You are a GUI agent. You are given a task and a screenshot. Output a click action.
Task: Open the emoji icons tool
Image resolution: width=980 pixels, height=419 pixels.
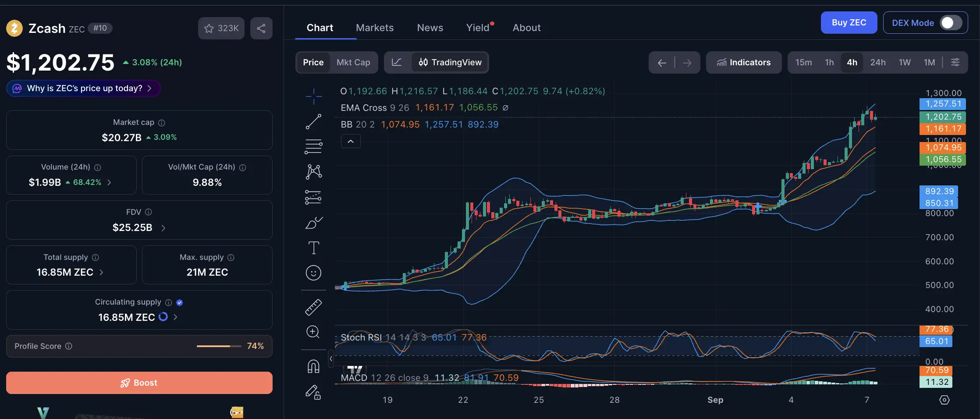pos(313,273)
